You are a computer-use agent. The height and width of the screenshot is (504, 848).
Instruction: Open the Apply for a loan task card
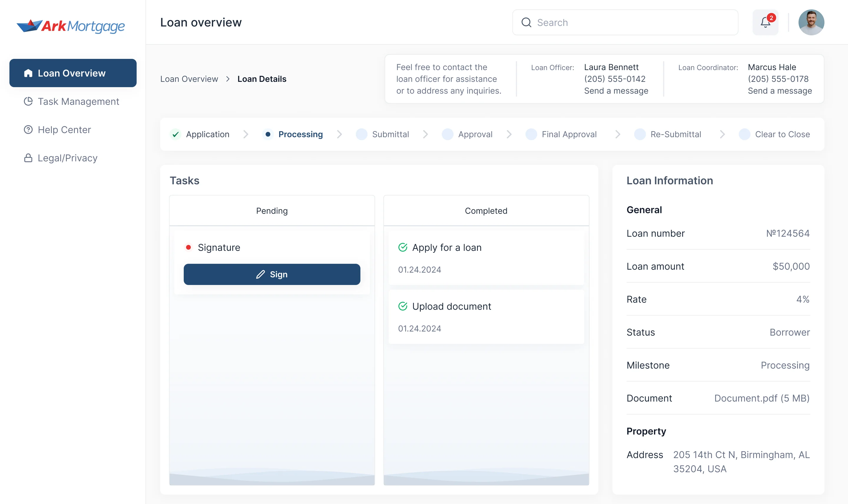(486, 258)
